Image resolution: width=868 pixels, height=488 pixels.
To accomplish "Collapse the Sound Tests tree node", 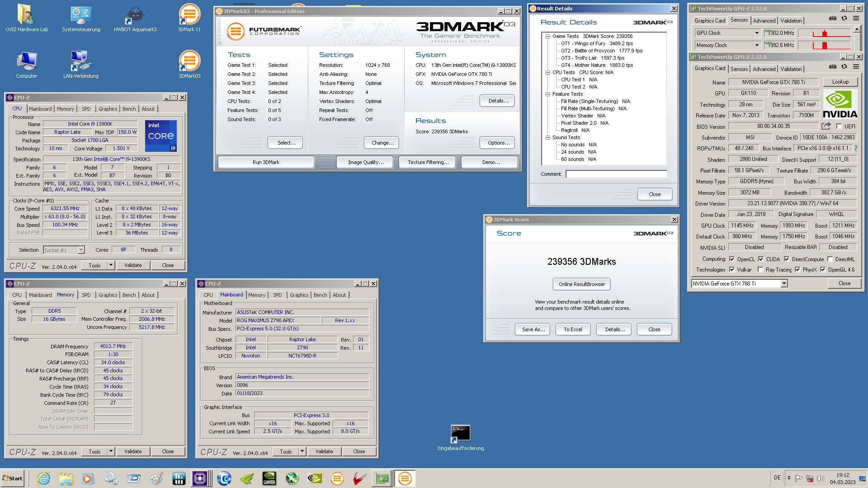I will coord(547,137).
